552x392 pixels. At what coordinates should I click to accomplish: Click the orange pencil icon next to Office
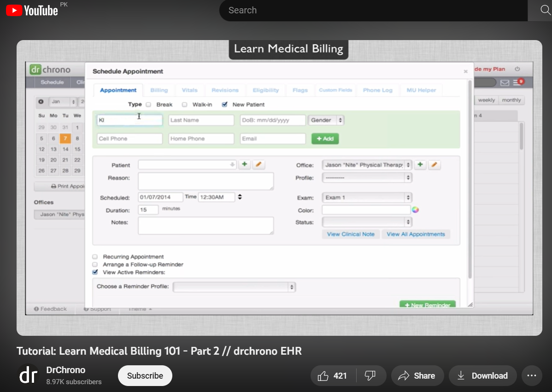pyautogui.click(x=435, y=165)
